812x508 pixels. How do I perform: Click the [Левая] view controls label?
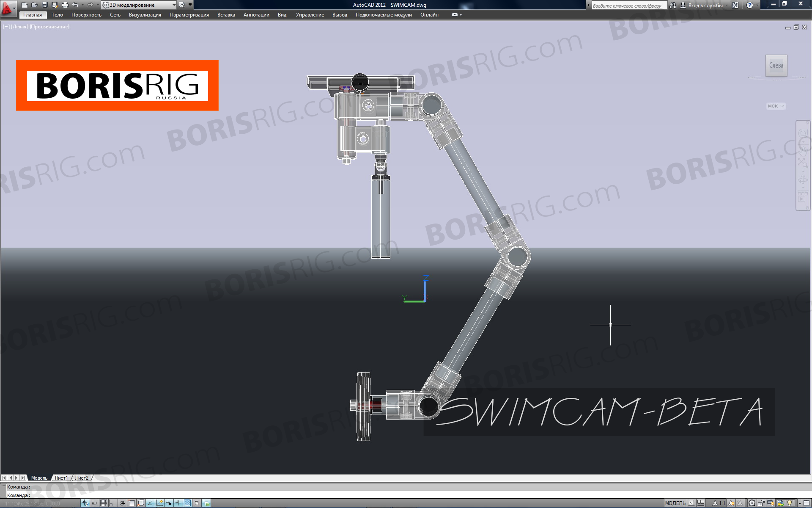(x=19, y=27)
